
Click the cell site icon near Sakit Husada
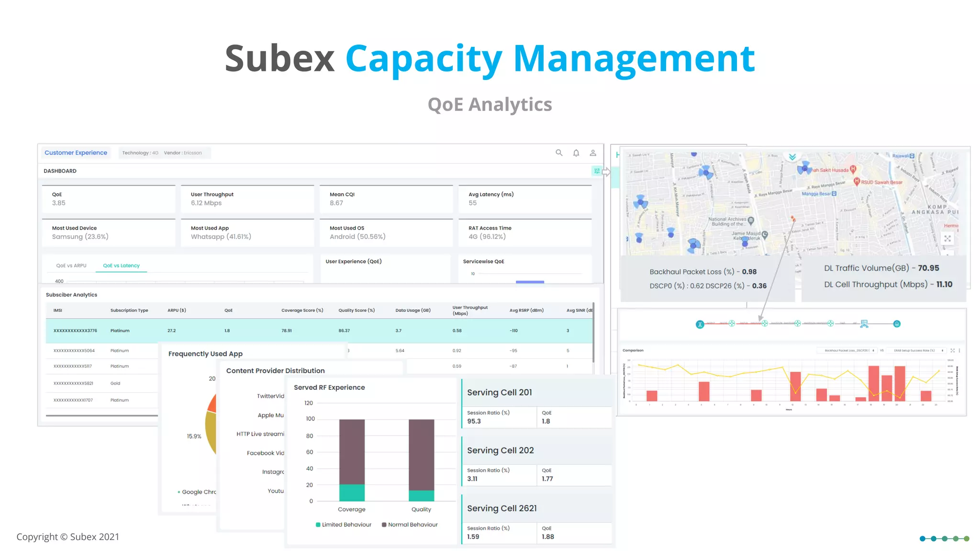coord(804,168)
